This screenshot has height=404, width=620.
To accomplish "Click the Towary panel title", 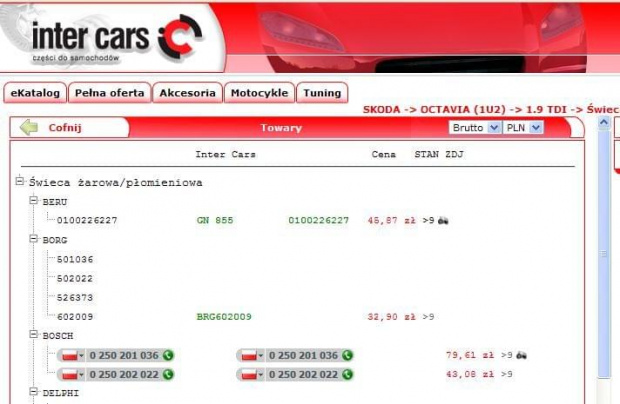I will point(281,128).
